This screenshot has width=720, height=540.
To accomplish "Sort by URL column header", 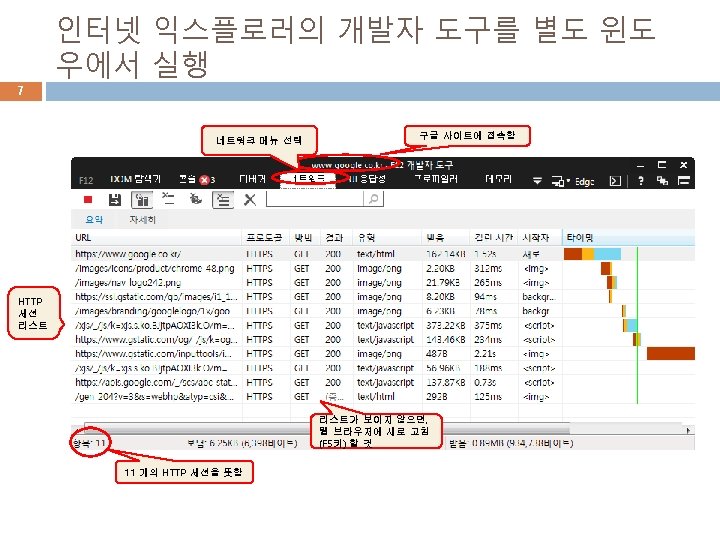I will coord(157,237).
